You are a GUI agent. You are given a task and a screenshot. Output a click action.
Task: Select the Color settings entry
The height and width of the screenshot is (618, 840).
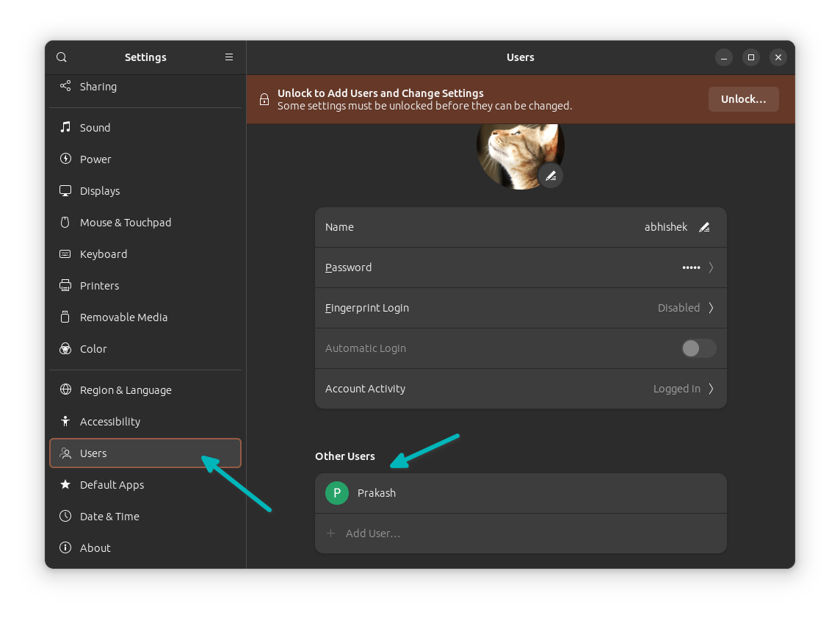[x=93, y=348]
